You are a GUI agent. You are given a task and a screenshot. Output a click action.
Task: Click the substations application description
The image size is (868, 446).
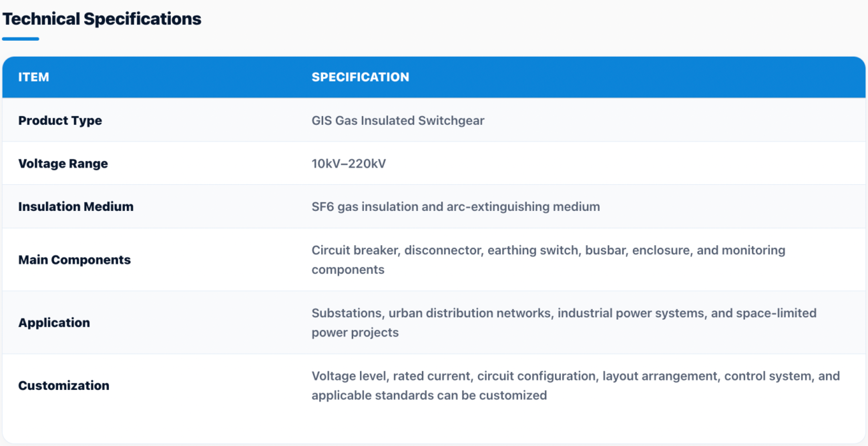click(564, 322)
